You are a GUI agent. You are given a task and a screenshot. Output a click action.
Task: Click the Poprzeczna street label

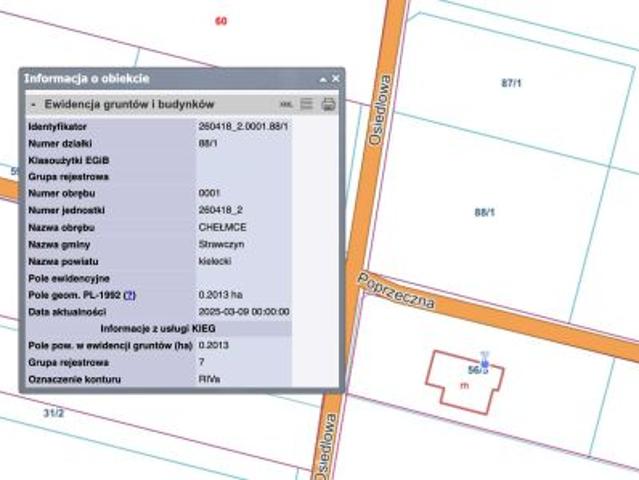tap(396, 291)
